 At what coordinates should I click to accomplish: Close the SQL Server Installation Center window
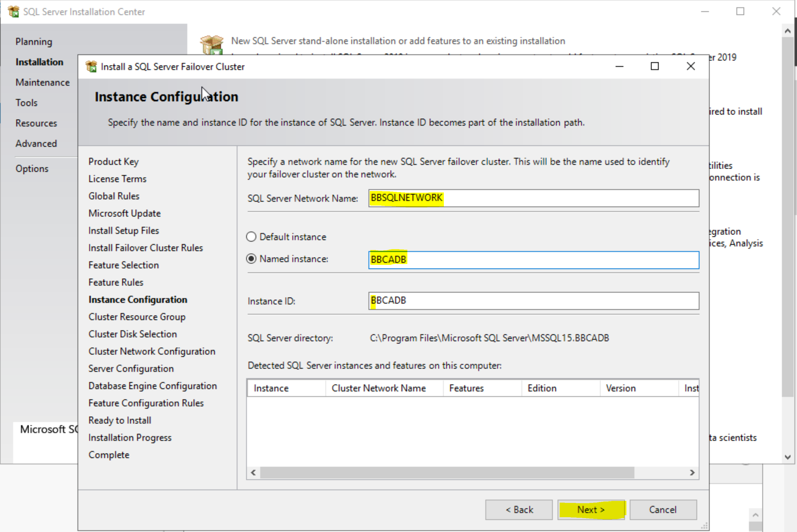point(776,11)
